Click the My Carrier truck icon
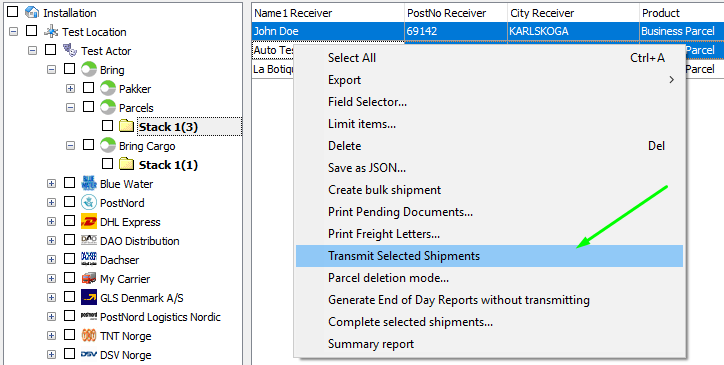Viewport: 724px width, 365px height. (x=89, y=278)
